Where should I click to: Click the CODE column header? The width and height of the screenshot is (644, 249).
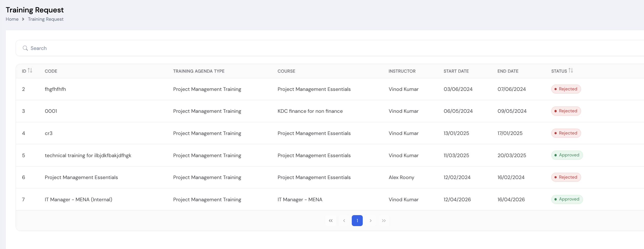51,71
